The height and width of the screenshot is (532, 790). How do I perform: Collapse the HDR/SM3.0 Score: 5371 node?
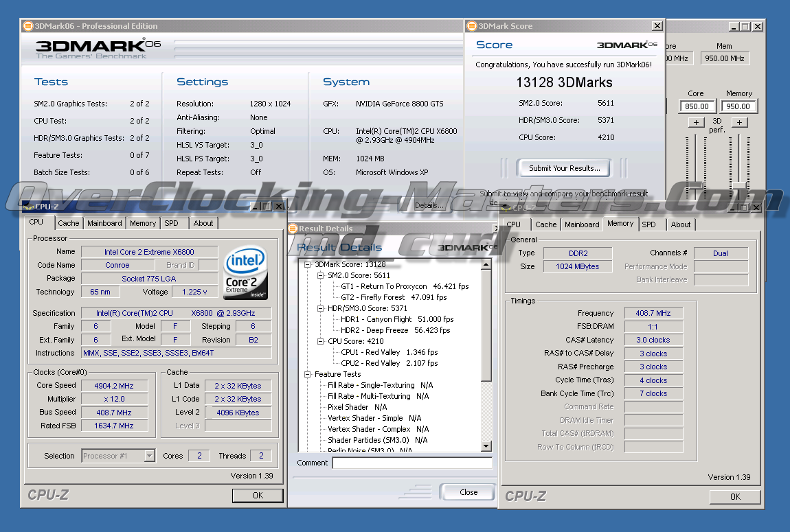tap(320, 308)
